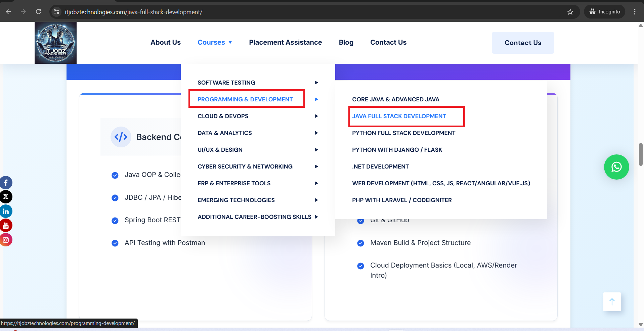This screenshot has height=331, width=644.
Task: Click the browser address bar URL
Action: point(133,12)
